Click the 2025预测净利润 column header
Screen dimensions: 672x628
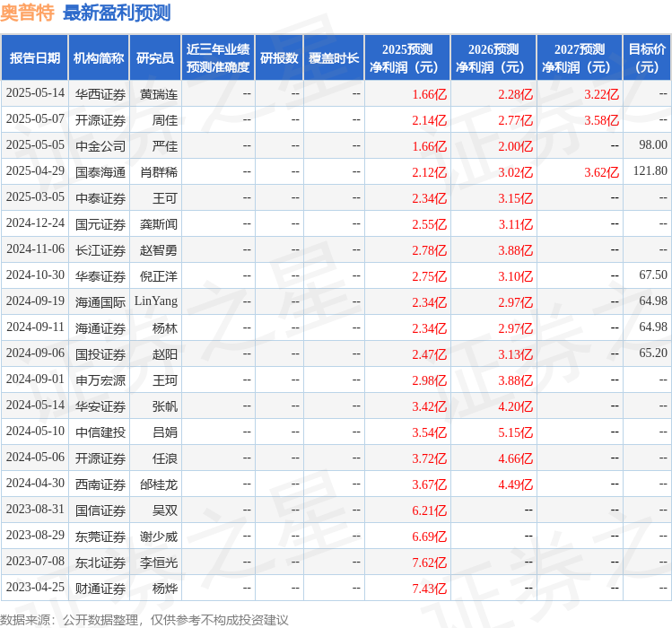[407, 58]
